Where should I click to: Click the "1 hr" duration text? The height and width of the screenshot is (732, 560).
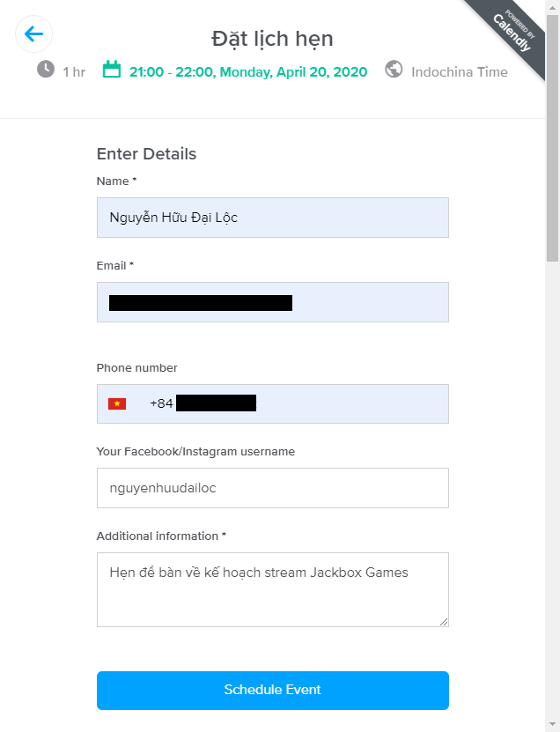click(x=74, y=71)
